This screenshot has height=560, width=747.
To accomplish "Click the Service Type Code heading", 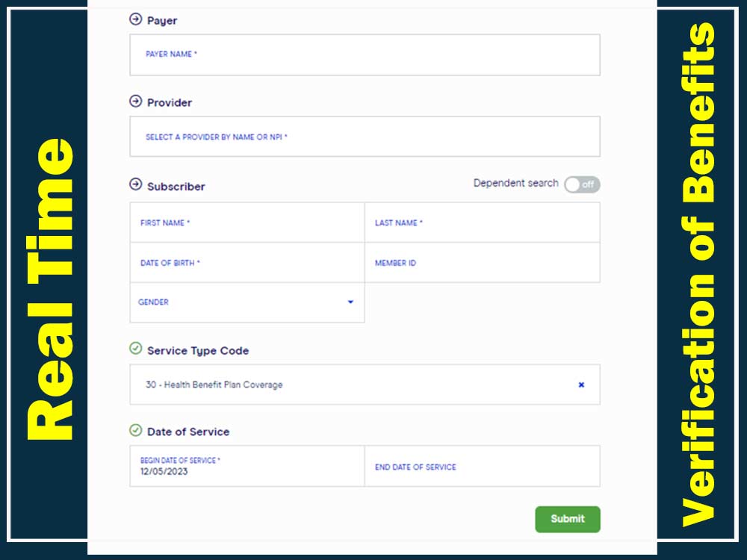I will point(198,351).
